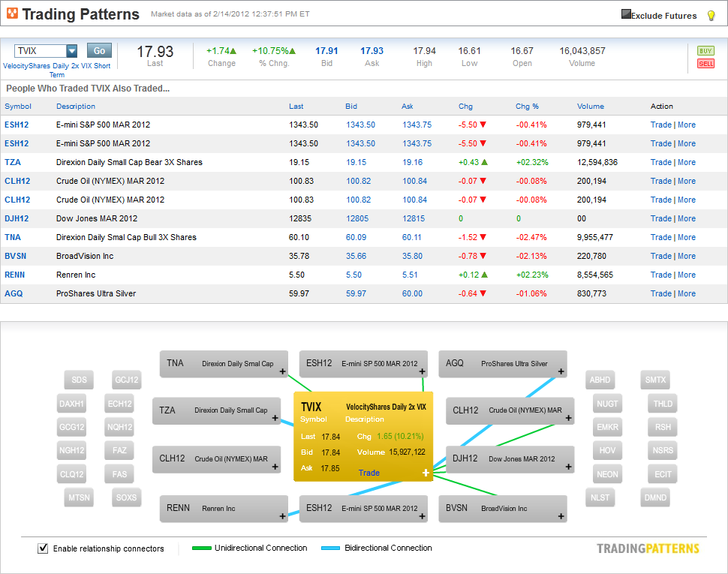Click the orange Trading Patterns logo icon
Viewport: 728px width, 574px height.
pos(13,14)
